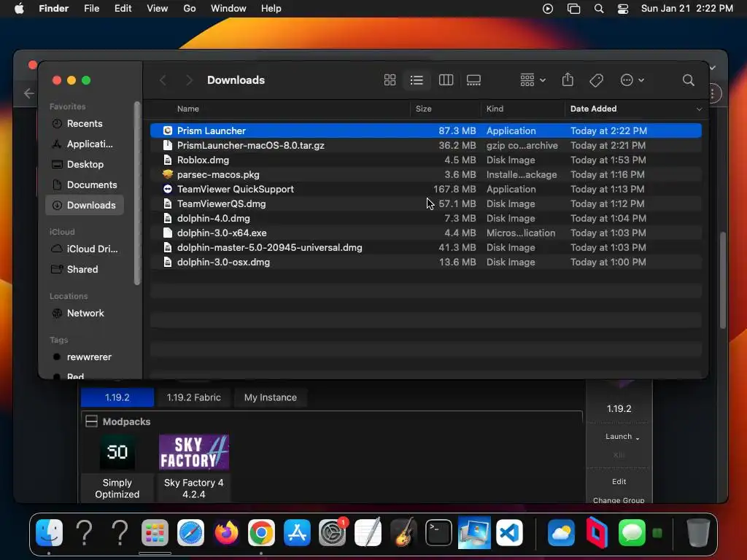Open Network in the sidebar
Image resolution: width=747 pixels, height=560 pixels.
85,314
